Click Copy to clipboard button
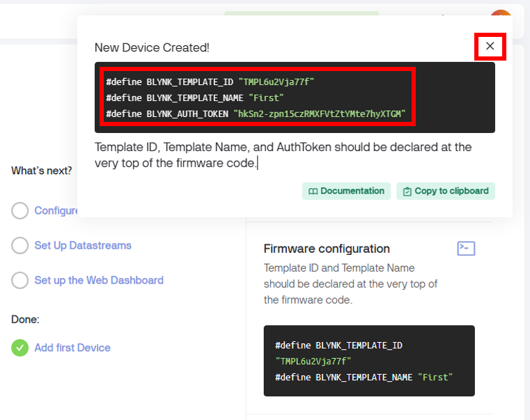The height and width of the screenshot is (420, 530). coord(446,191)
